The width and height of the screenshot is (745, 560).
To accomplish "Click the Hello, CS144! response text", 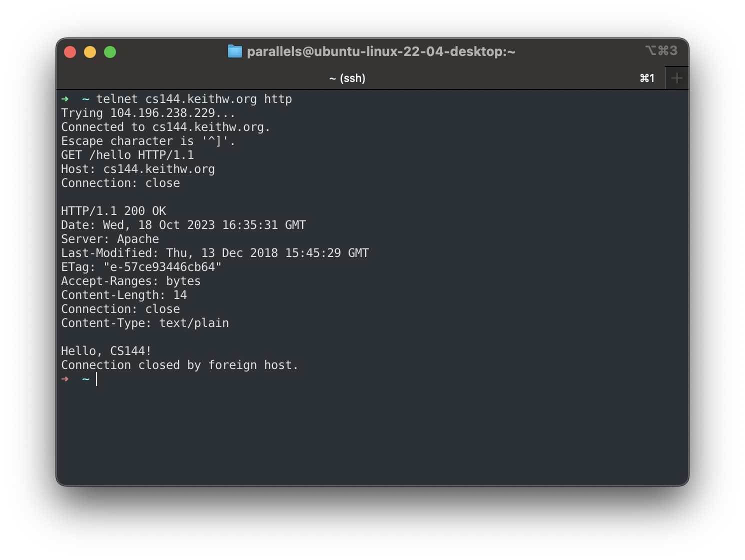I will click(x=105, y=350).
